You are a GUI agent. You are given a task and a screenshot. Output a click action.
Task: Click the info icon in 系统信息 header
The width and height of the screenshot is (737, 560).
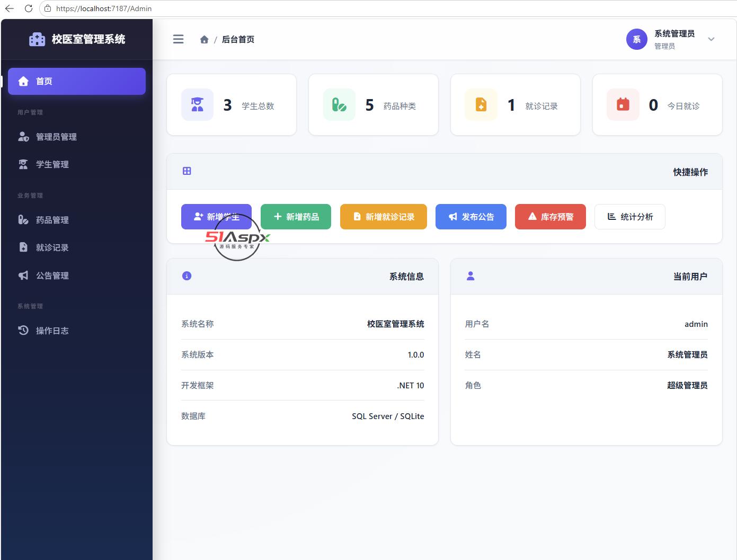[187, 276]
